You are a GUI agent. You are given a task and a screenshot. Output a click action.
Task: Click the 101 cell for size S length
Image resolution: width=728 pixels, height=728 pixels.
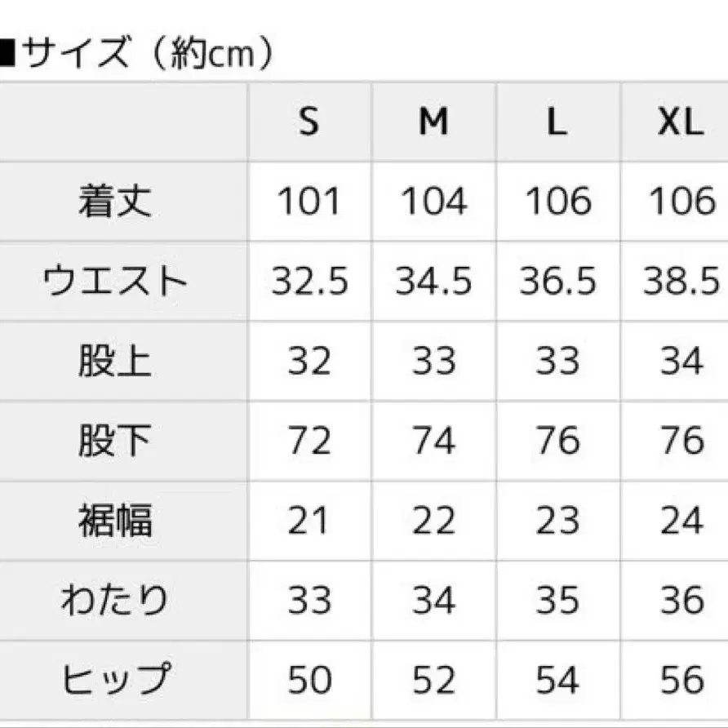pos(309,202)
